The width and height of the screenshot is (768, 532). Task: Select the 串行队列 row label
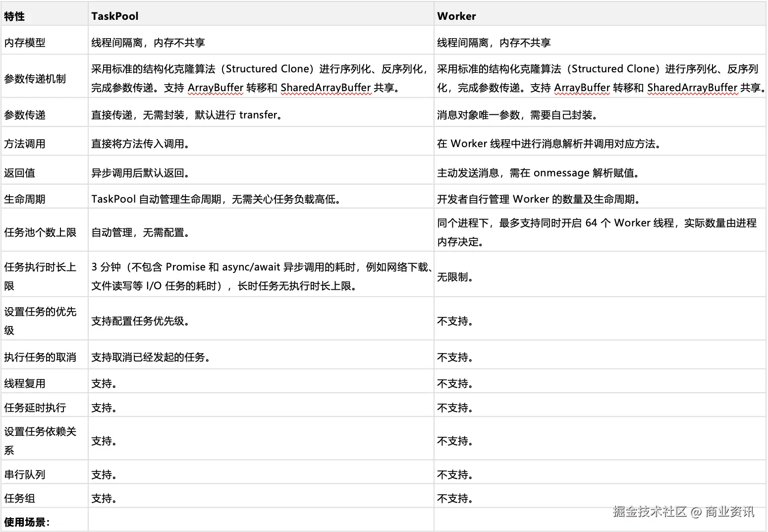click(23, 474)
